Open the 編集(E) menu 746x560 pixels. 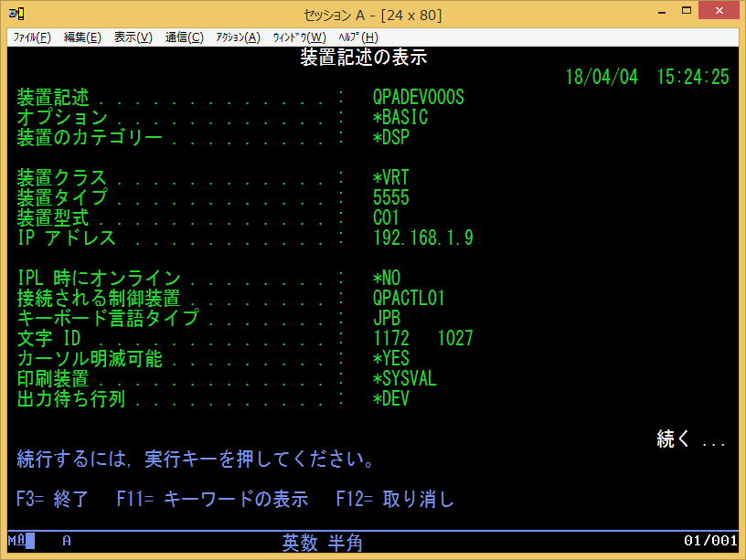(82, 37)
